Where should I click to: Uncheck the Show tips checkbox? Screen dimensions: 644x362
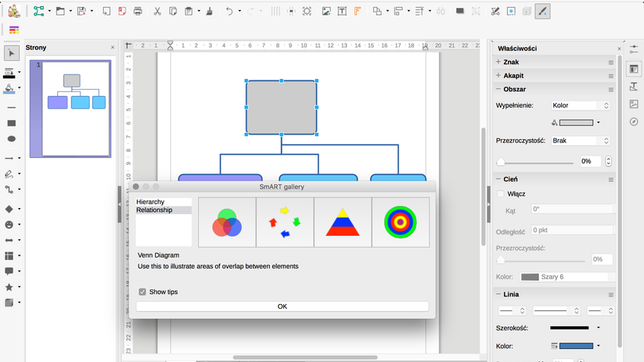(142, 292)
